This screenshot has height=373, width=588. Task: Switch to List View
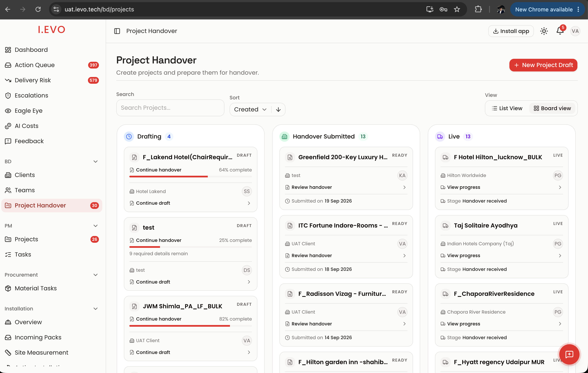(x=507, y=108)
